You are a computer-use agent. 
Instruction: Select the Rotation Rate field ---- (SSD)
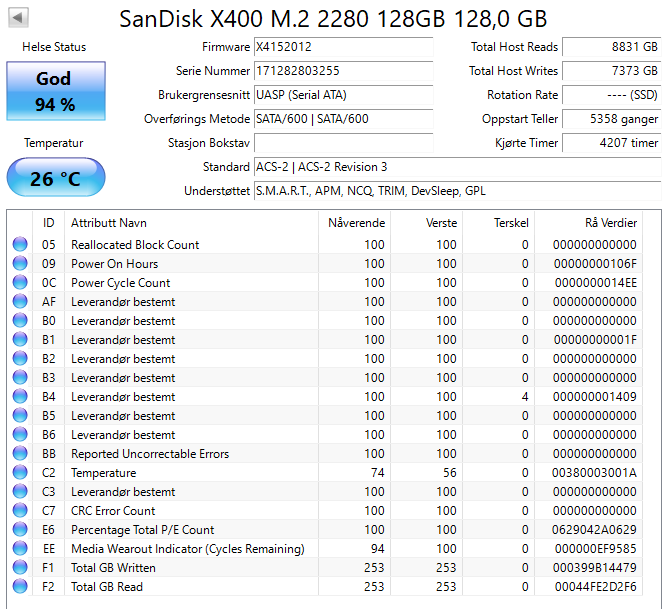pos(611,95)
